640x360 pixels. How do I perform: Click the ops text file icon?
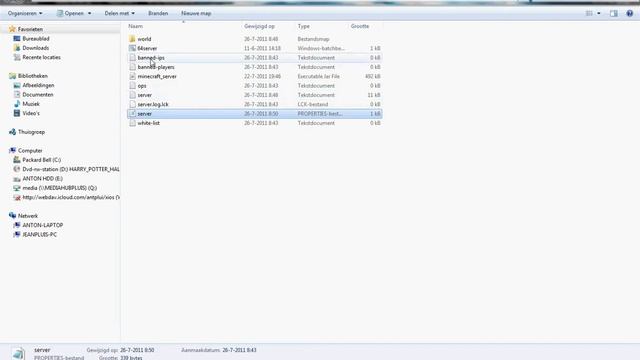point(132,86)
